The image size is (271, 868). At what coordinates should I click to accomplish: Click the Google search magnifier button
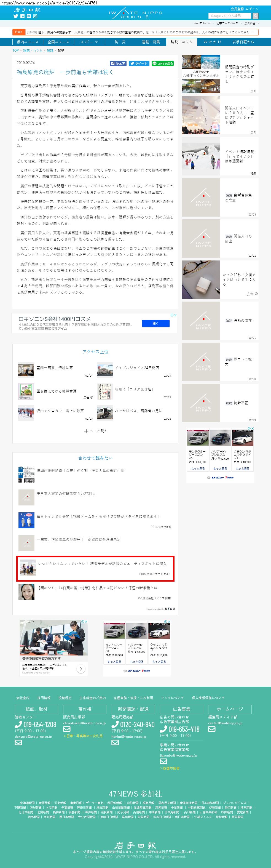[255, 16]
